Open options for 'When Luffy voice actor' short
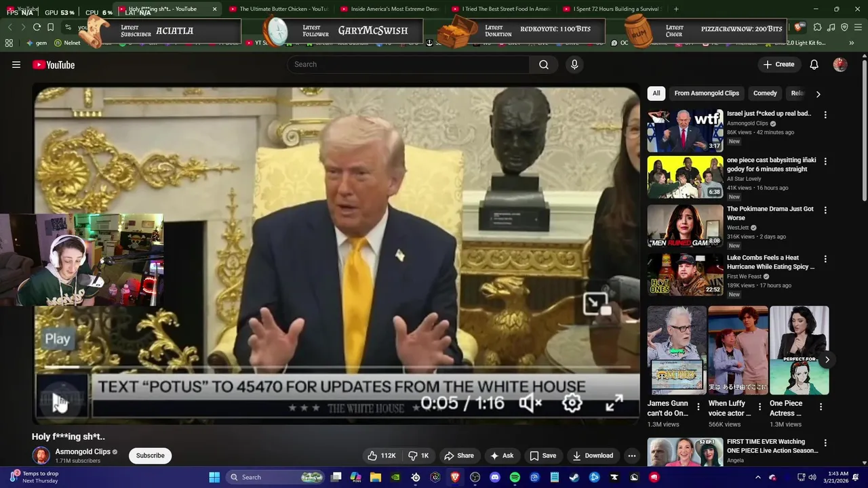Screen dimensions: 868x488 tap(759, 407)
